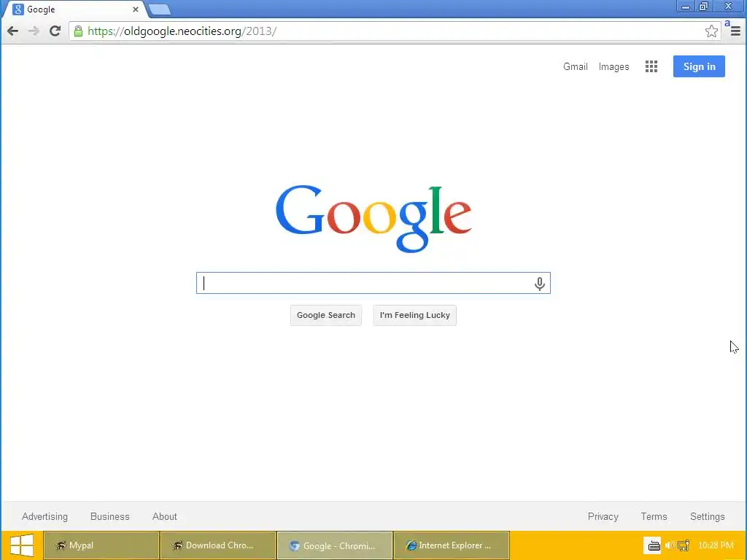Click the 10:28 PM system clock
The width and height of the screenshot is (747, 560).
pyautogui.click(x=716, y=545)
